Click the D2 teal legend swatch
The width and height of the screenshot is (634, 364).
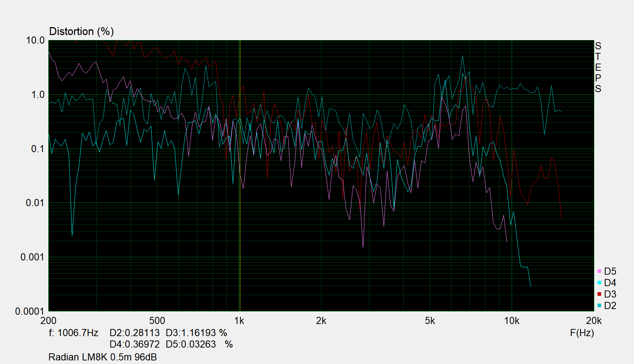pos(599,306)
